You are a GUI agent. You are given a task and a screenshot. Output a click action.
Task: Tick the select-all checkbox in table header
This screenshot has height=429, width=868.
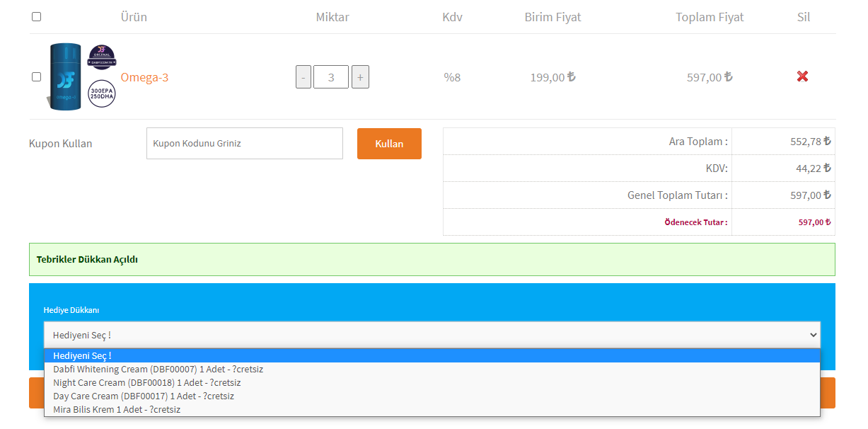pyautogui.click(x=37, y=17)
